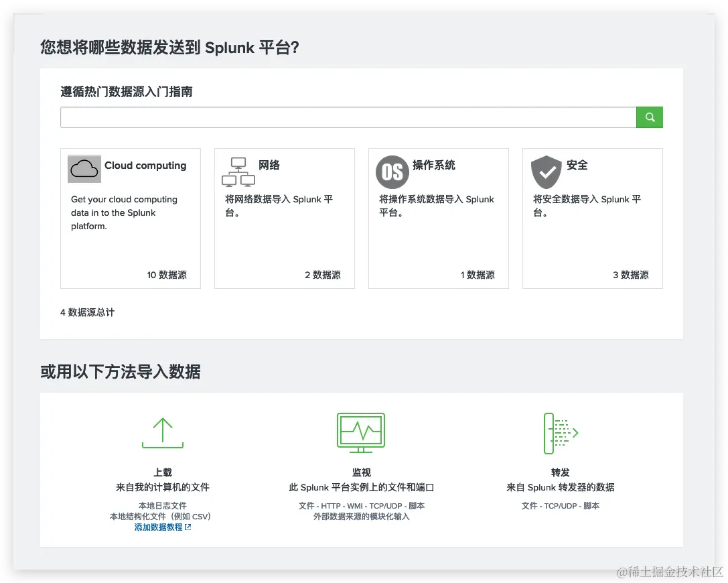The height and width of the screenshot is (583, 728).
Task: Click the 转发 forwarder icon
Action: coord(561,433)
